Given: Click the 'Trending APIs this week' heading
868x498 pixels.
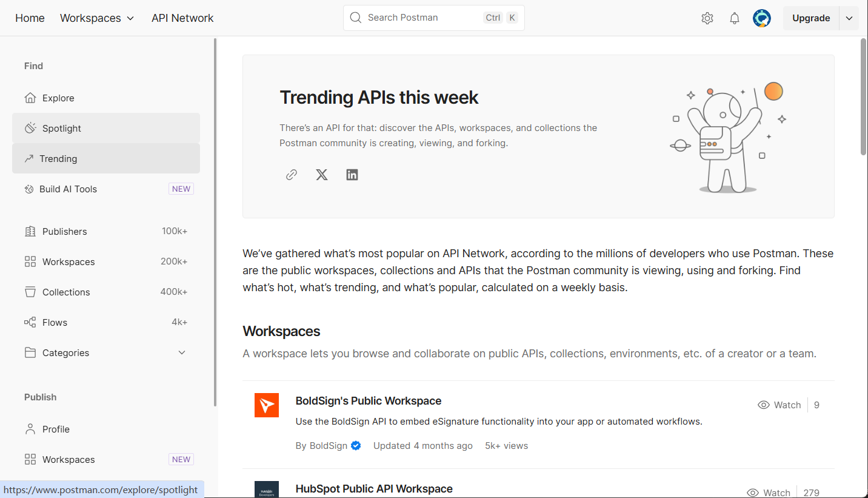Looking at the screenshot, I should pyautogui.click(x=379, y=97).
